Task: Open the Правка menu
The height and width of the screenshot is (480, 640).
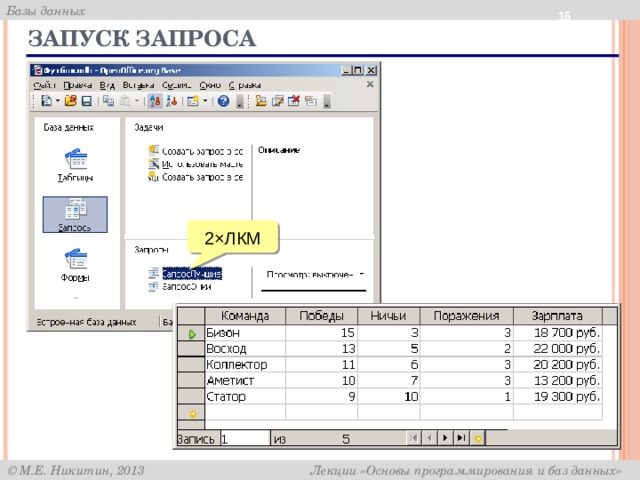Action: (x=77, y=85)
